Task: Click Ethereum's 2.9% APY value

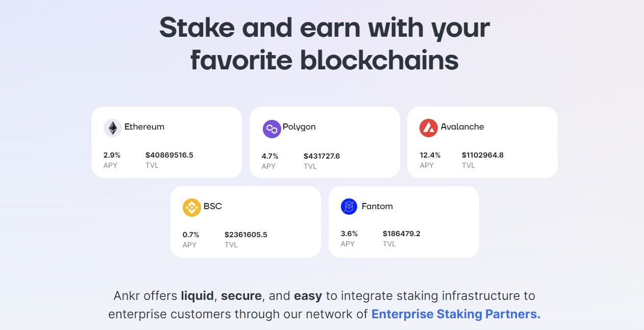Action: (x=112, y=155)
